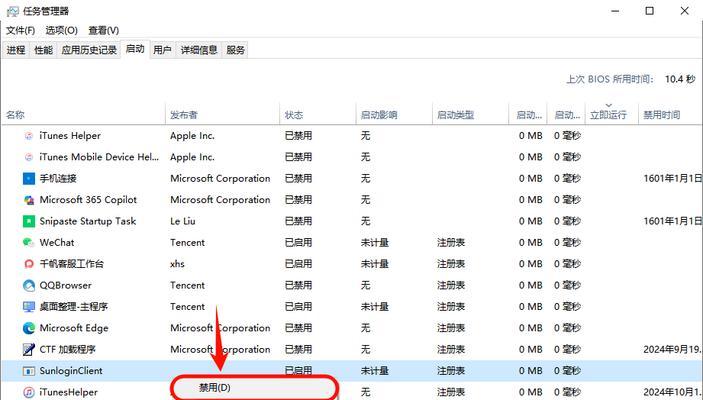This screenshot has height=400, width=703.
Task: Click the iTunesHelper icon in last row
Action: point(29,392)
